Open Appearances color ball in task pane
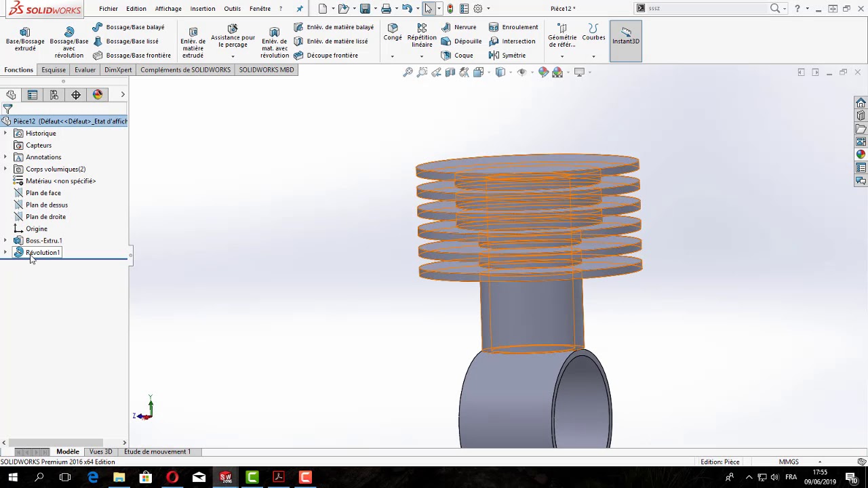This screenshot has height=488, width=868. [x=861, y=155]
